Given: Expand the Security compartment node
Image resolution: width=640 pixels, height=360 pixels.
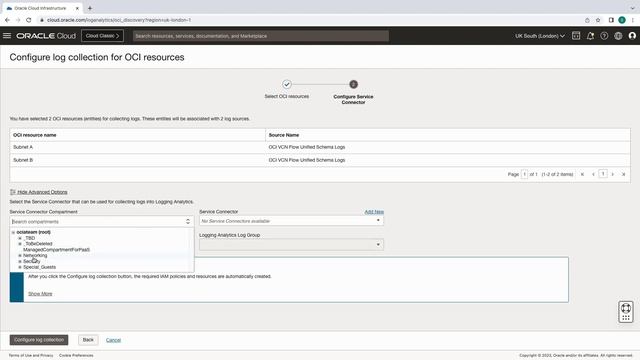Looking at the screenshot, I should 20,261.
